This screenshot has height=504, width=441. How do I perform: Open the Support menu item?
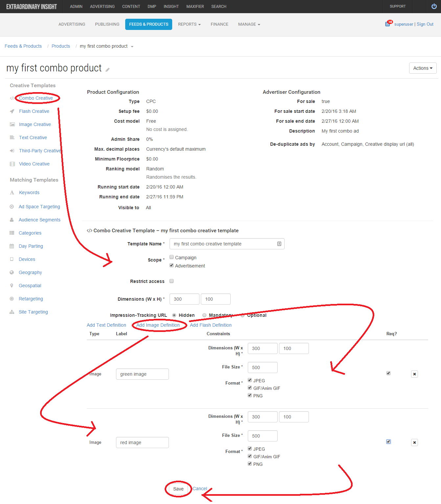398,7
